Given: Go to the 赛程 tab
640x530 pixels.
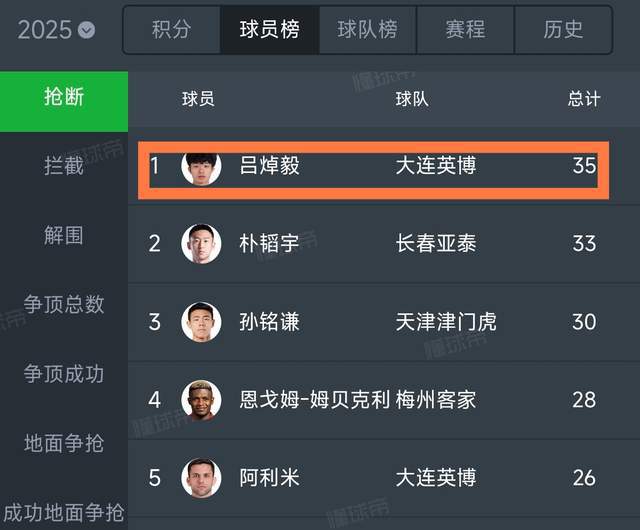Looking at the screenshot, I should (465, 29).
